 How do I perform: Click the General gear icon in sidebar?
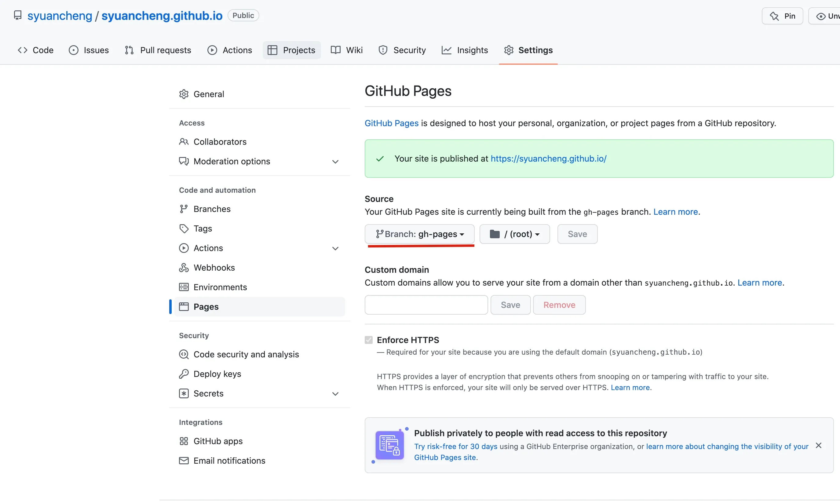point(184,94)
